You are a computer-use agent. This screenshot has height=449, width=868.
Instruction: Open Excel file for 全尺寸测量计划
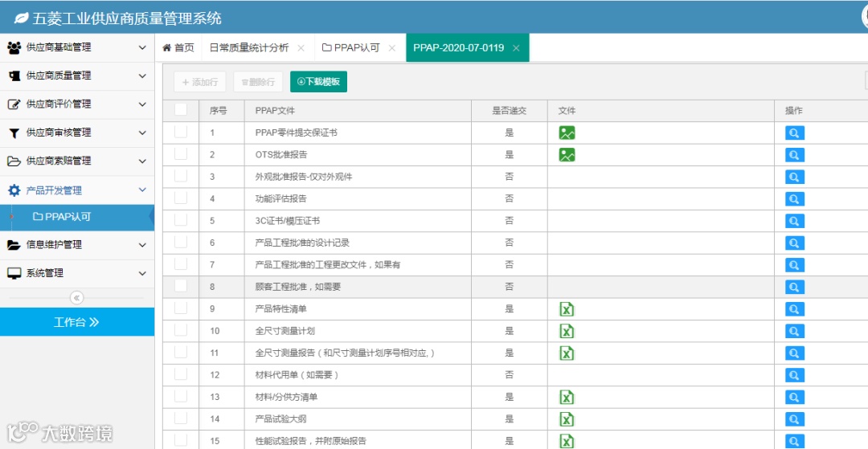[x=567, y=331]
